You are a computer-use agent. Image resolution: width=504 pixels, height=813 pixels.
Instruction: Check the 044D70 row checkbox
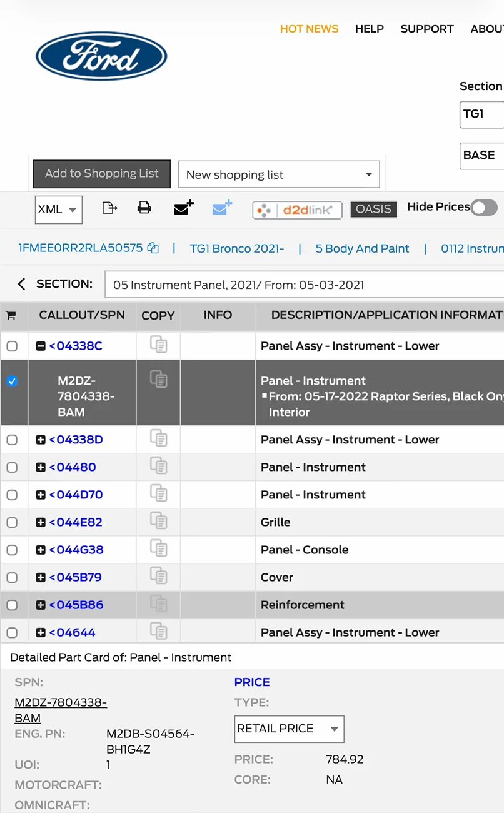pos(12,495)
